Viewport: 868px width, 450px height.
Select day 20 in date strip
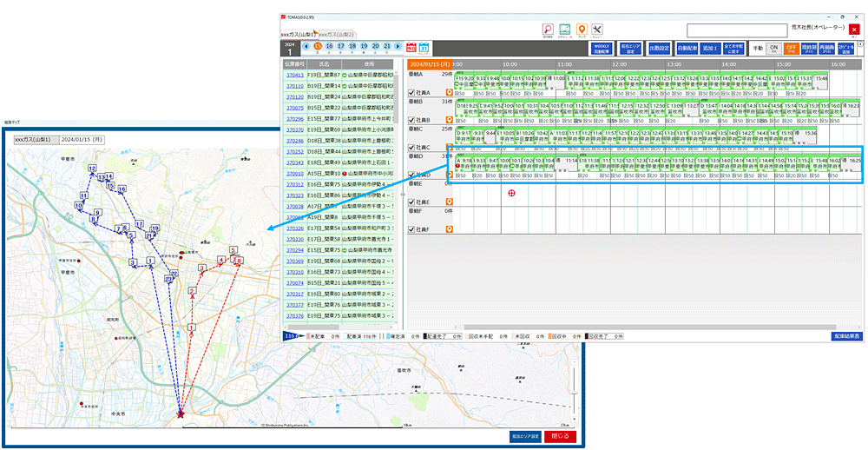point(376,47)
